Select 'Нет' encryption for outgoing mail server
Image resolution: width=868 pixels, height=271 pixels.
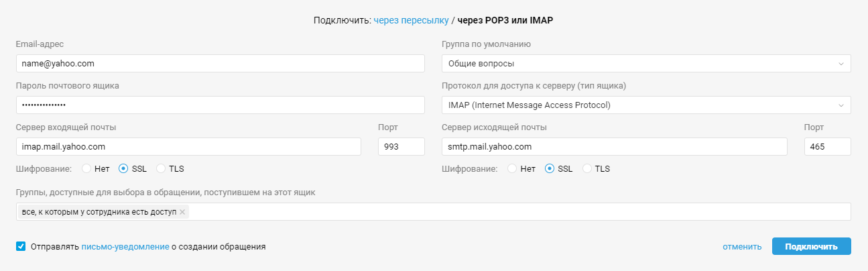(513, 168)
